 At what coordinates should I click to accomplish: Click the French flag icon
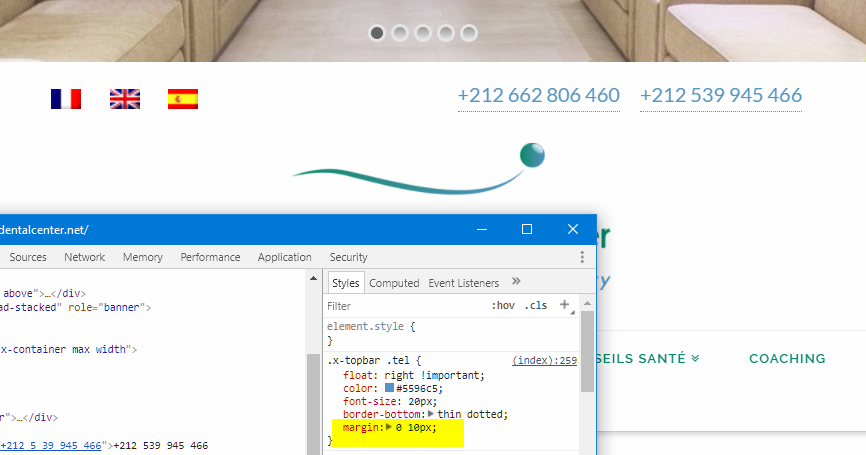[66, 98]
